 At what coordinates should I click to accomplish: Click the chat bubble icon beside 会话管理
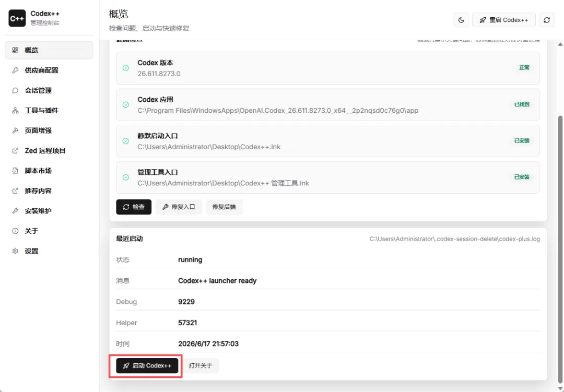coord(15,91)
